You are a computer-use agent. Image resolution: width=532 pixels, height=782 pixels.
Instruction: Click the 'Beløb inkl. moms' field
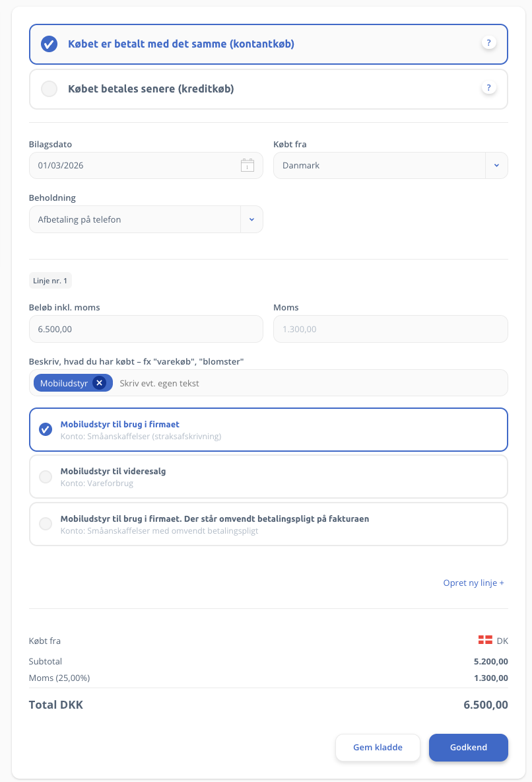[146, 329]
